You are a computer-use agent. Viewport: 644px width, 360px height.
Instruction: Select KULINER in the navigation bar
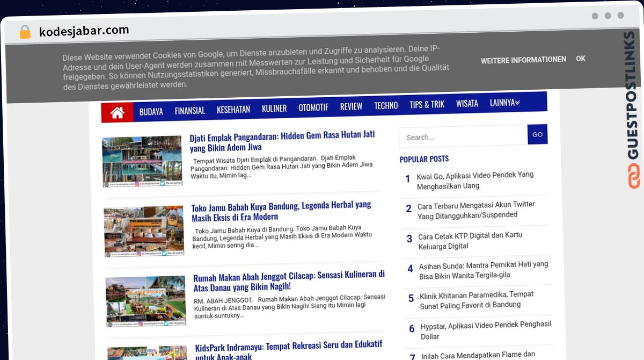pyautogui.click(x=274, y=109)
